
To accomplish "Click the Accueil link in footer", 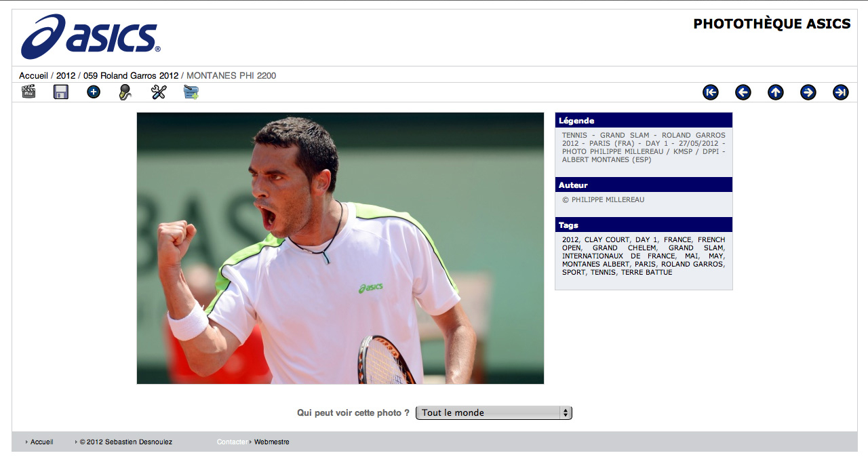I will click(x=41, y=442).
